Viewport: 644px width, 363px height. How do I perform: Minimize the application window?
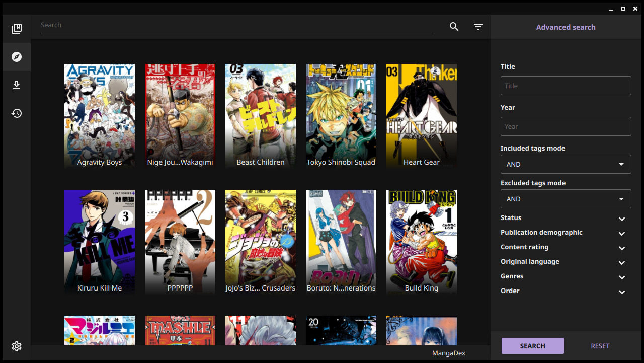(x=612, y=8)
